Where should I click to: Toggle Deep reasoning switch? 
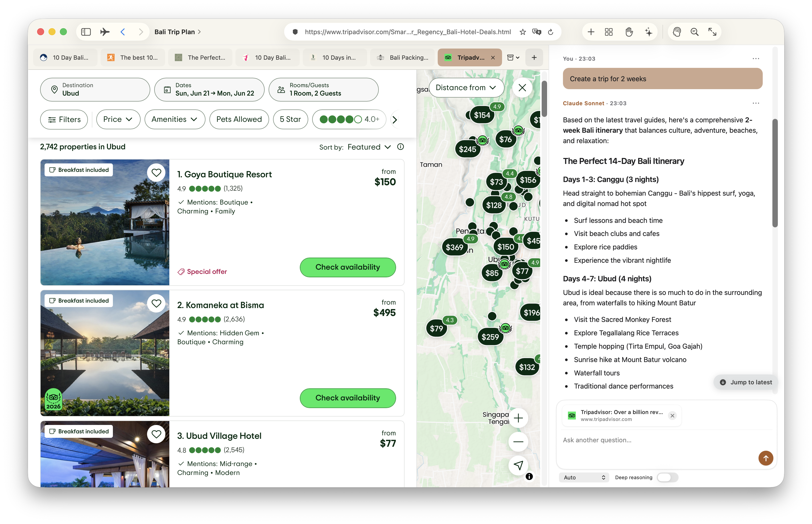point(667,477)
